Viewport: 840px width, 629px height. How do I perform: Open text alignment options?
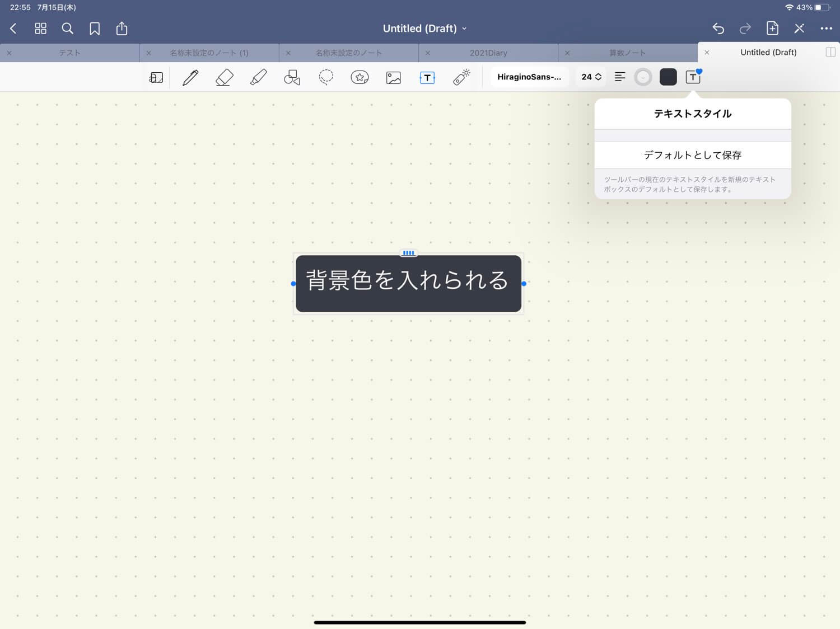[620, 77]
